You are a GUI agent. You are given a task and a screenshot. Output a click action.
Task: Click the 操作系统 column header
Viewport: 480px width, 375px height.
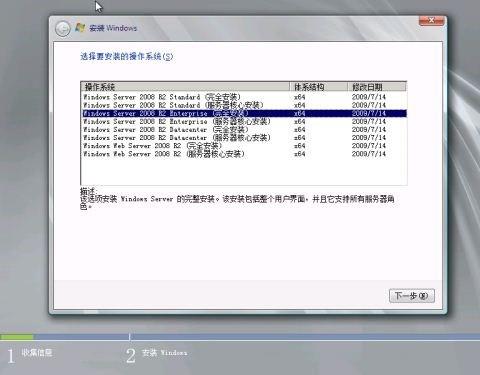tap(186, 87)
